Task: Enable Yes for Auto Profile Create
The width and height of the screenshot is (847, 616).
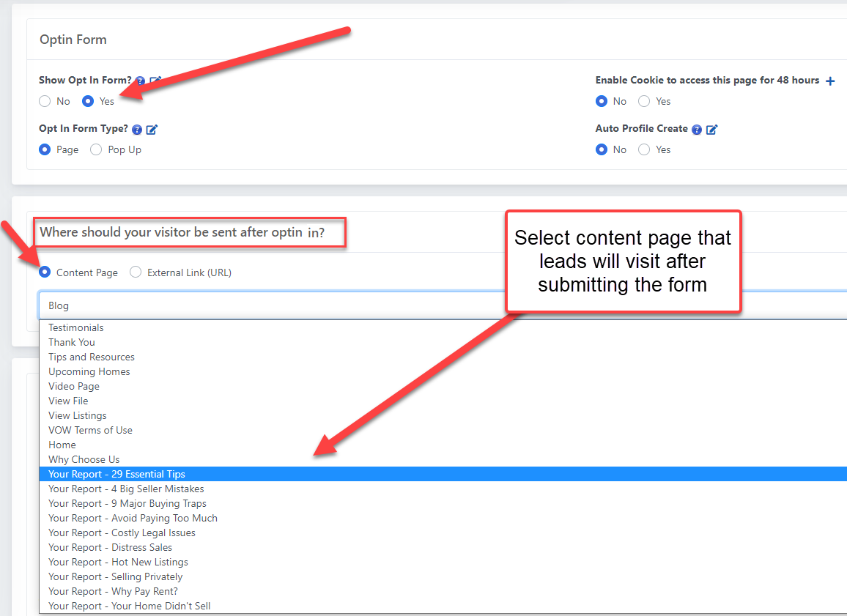Action: [x=644, y=149]
